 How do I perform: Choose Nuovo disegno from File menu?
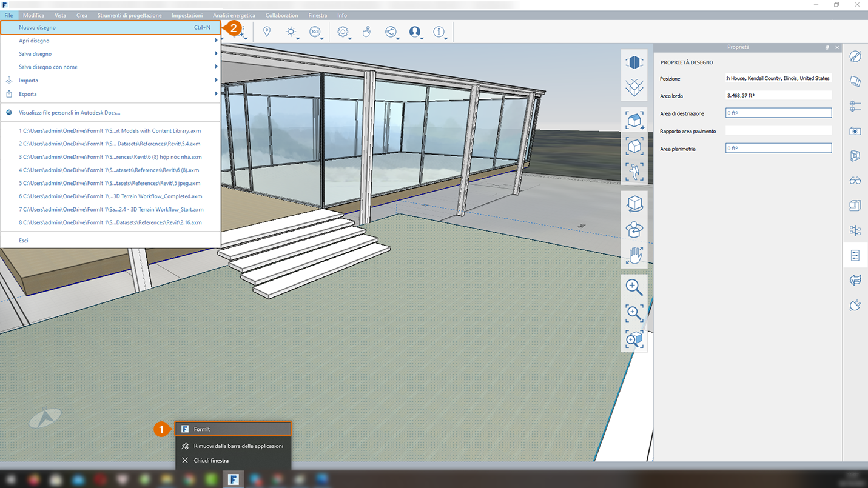(x=109, y=27)
